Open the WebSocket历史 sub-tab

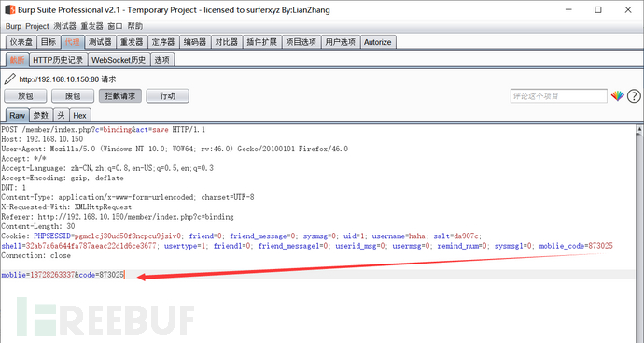(x=119, y=60)
